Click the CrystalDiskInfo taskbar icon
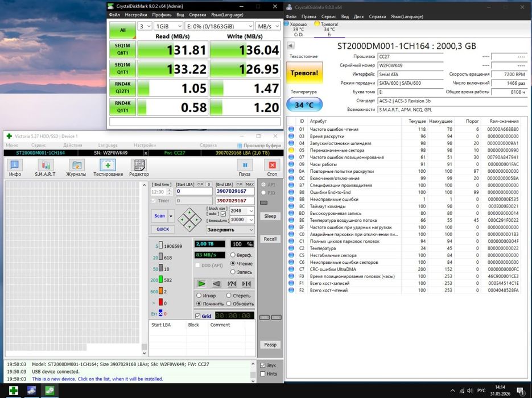The width and height of the screenshot is (532, 398). click(31, 390)
